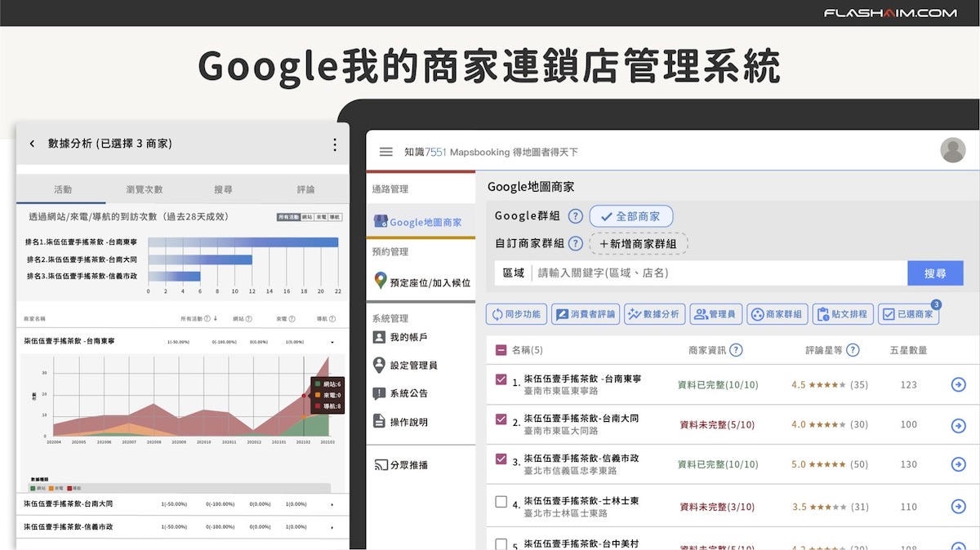
Task: Show help for 自訂商家群組
Action: (x=576, y=243)
